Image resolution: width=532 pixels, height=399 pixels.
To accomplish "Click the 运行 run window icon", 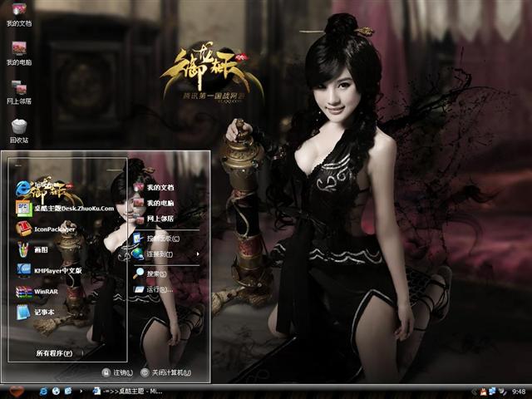I will pos(139,289).
